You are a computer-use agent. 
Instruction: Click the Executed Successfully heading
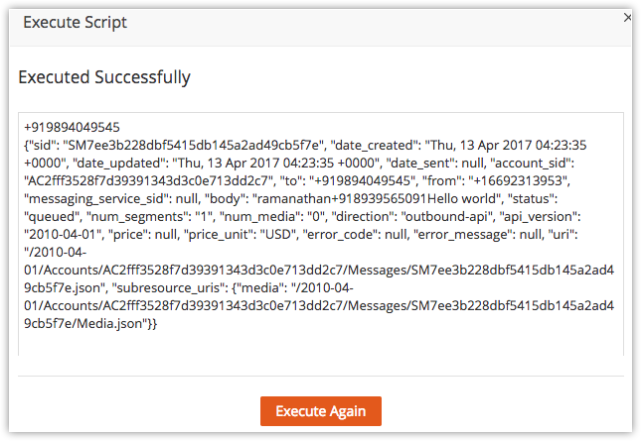click(105, 77)
